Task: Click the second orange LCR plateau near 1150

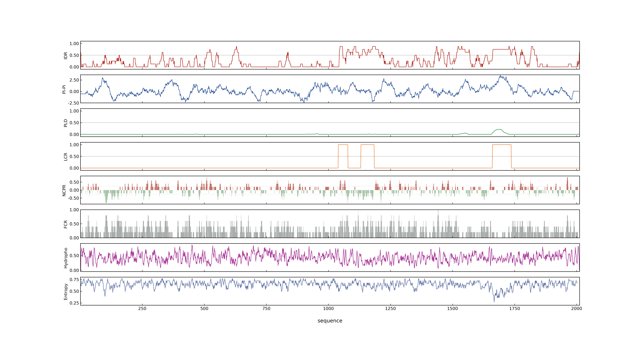Action: [x=368, y=145]
